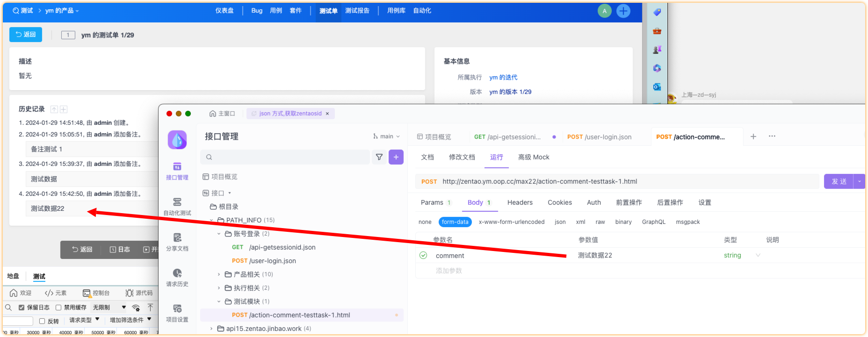Click the import upload arrow icon in DevTools
868x337 pixels.
150,307
